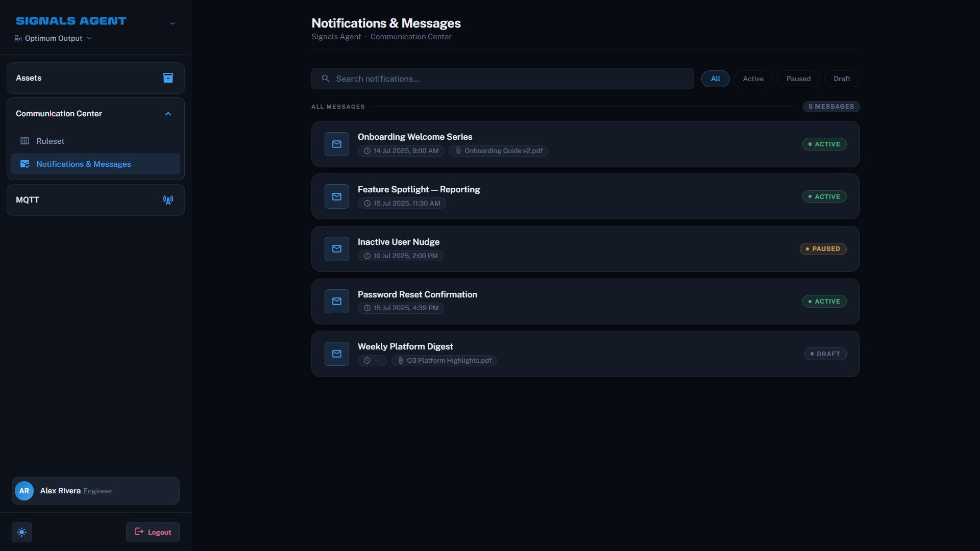Click the AR user avatar

coord(24,491)
